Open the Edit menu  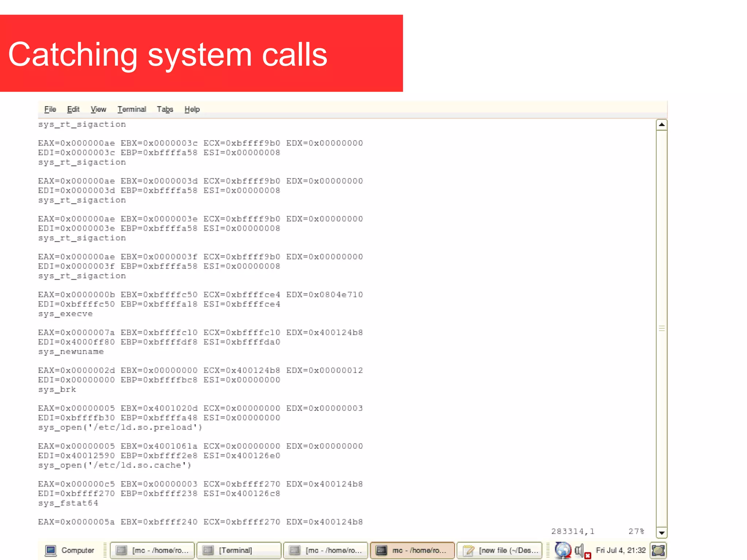[73, 109]
